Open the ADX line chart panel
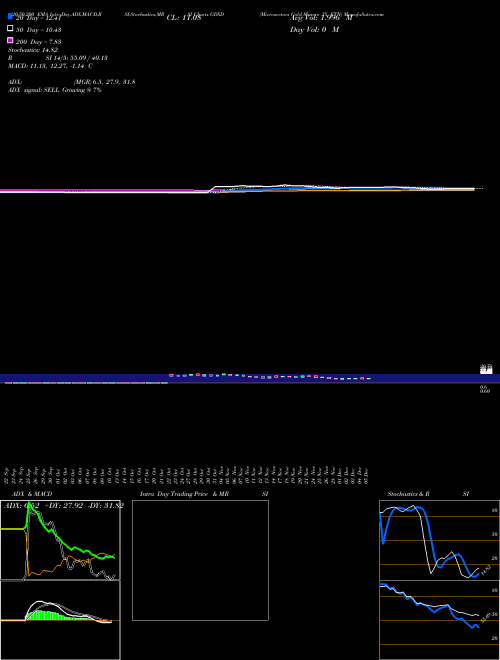The image size is (500, 660). [60, 540]
